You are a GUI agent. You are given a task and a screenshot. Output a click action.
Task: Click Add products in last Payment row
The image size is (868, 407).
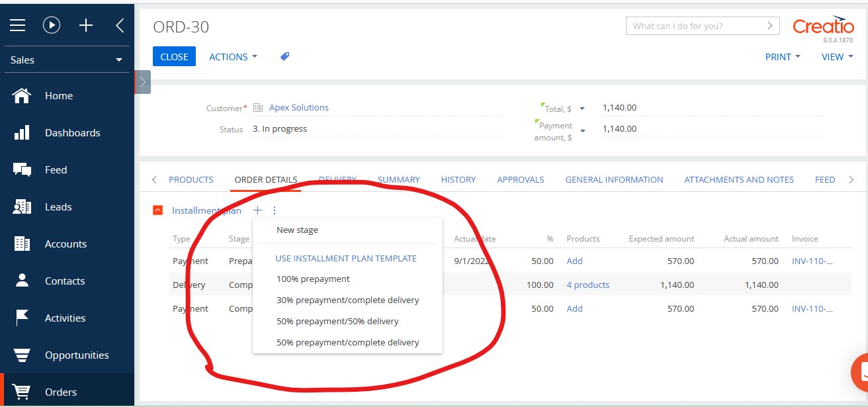pyautogui.click(x=574, y=309)
